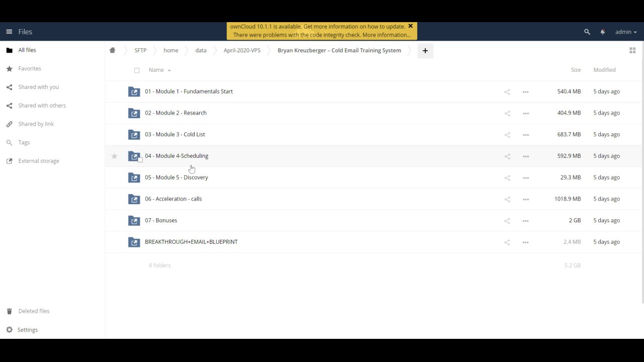Share 07 - Bonuses folder
Image resolution: width=644 pixels, height=362 pixels.
tap(507, 221)
